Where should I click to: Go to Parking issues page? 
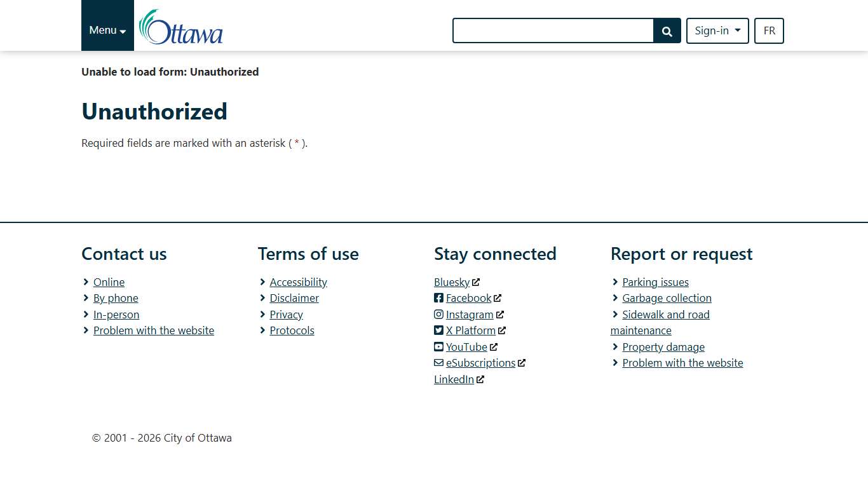click(655, 282)
